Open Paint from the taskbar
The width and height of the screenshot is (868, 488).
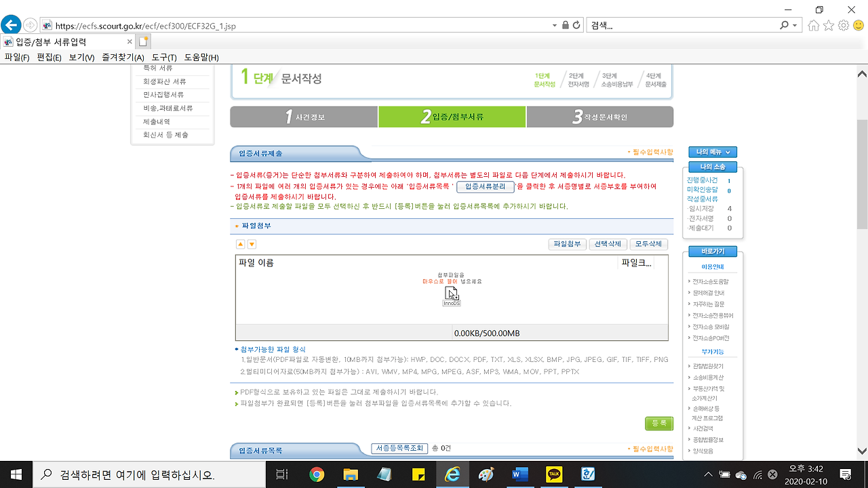pos(486,474)
